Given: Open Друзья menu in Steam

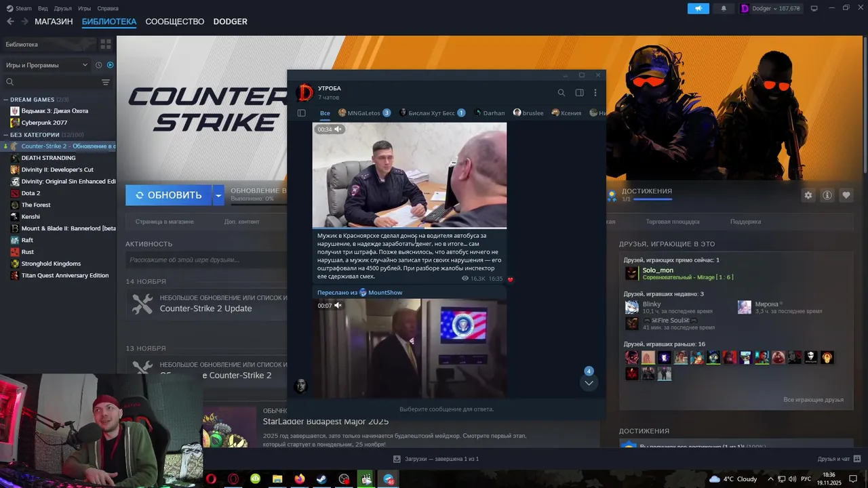Looking at the screenshot, I should tap(62, 8).
